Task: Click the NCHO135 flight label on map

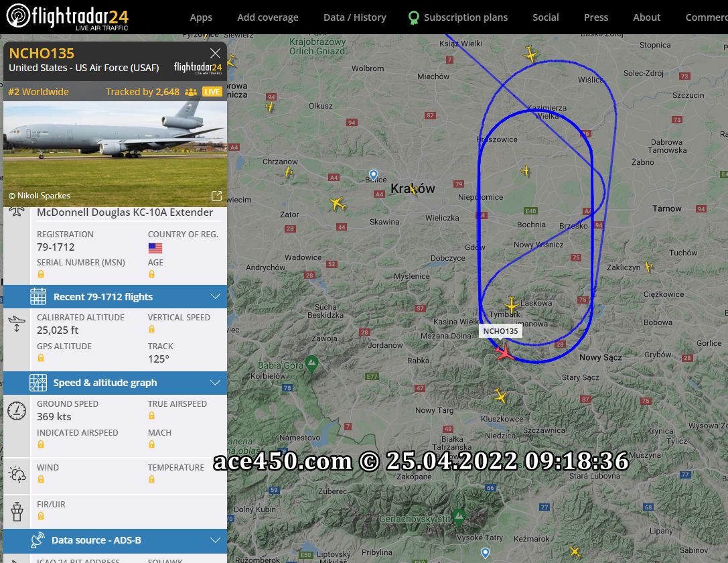Action: 500,330
